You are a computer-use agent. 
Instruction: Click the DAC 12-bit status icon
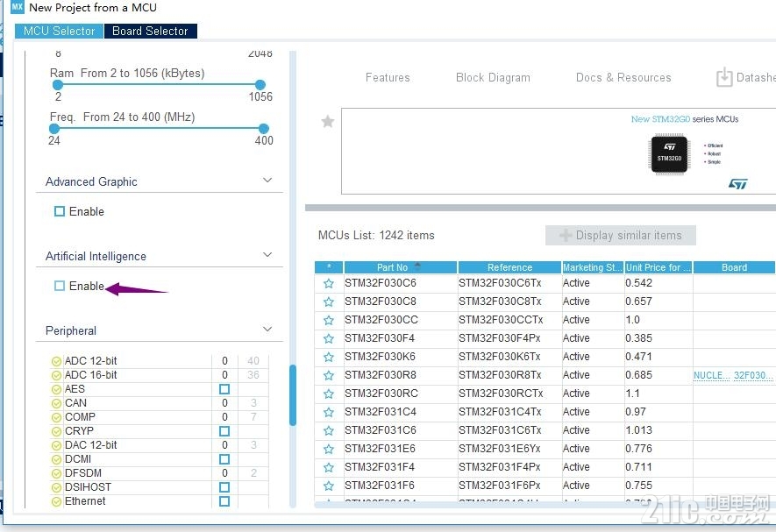coord(56,445)
